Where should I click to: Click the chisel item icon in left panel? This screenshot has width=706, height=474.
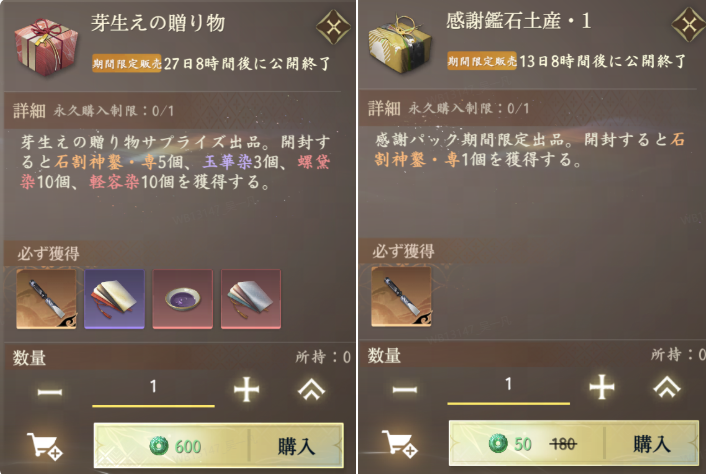click(46, 299)
